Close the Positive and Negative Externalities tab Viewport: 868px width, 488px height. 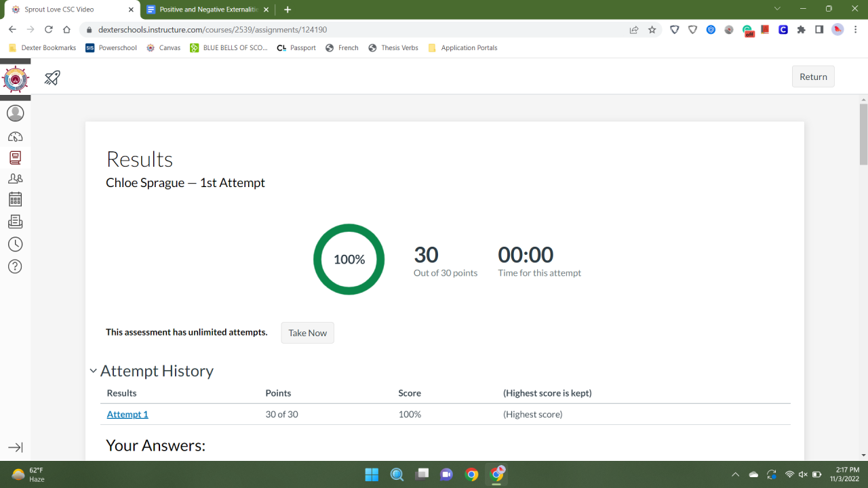[x=267, y=9]
